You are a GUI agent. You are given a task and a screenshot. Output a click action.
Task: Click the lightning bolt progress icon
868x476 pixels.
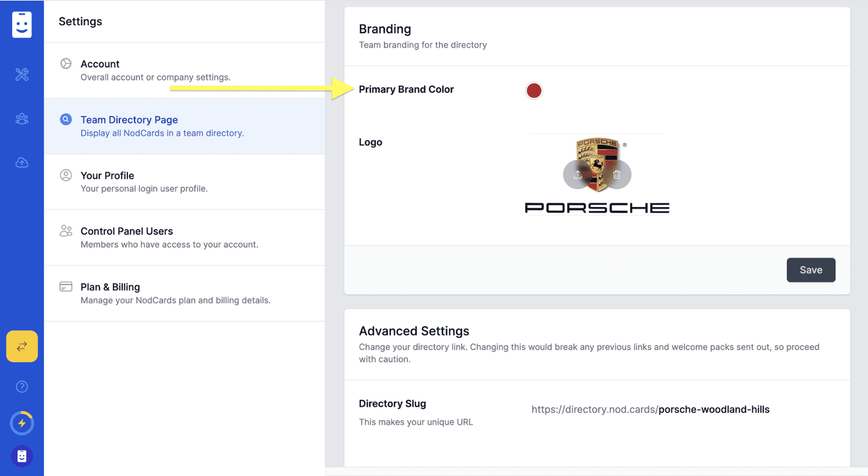pos(22,423)
